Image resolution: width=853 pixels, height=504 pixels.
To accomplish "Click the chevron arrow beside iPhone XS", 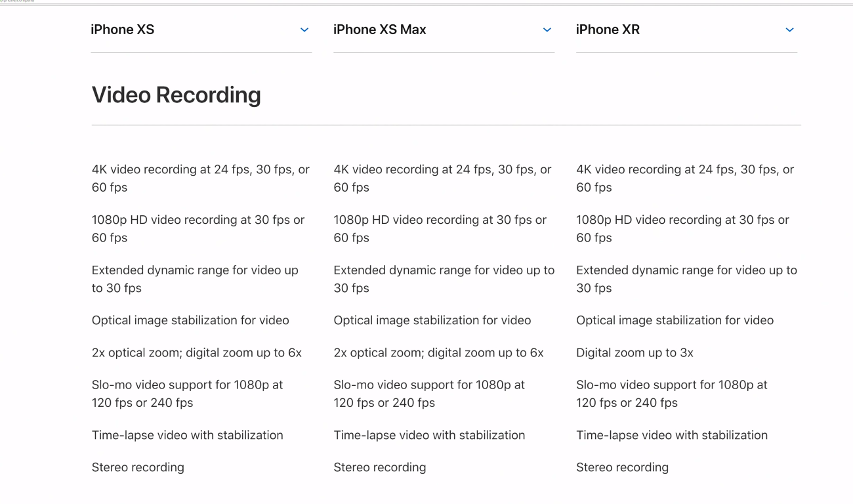I will 304,30.
